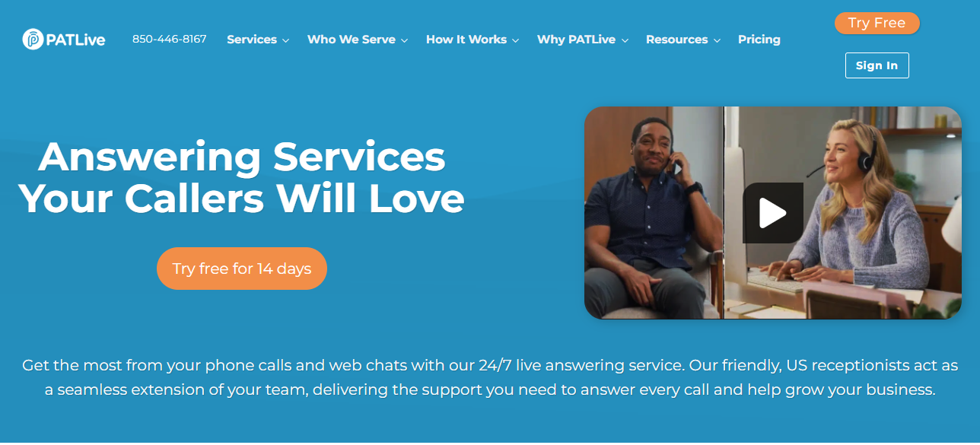Expand the Why PATLive chevron
This screenshot has height=445, width=980.
click(624, 40)
